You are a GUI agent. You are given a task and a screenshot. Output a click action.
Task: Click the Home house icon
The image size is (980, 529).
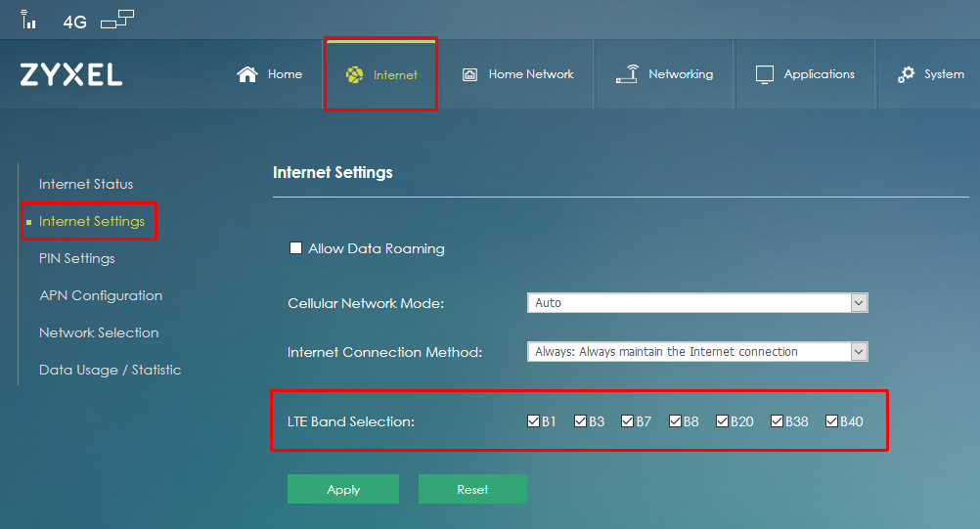[x=247, y=74]
